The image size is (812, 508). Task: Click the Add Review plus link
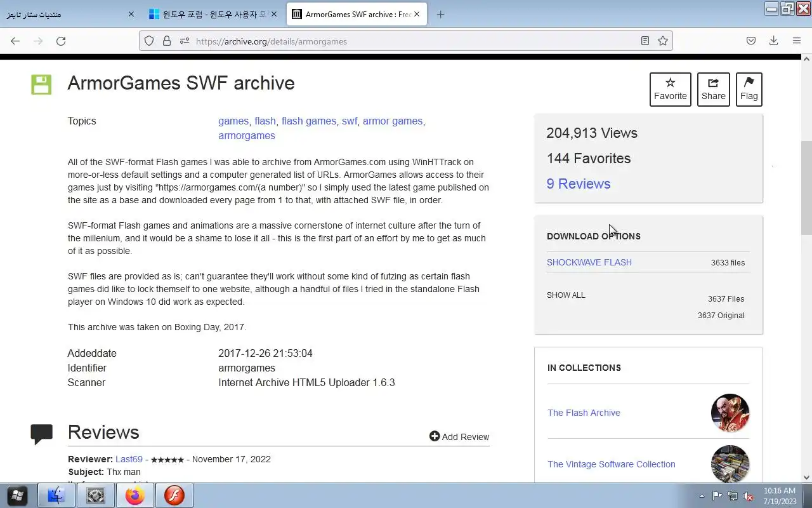pyautogui.click(x=459, y=437)
